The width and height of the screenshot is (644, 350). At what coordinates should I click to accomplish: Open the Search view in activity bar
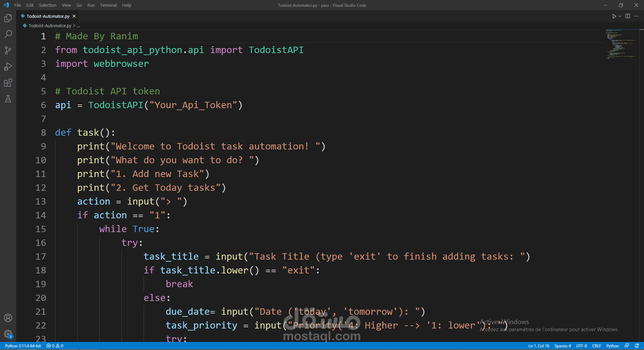pyautogui.click(x=8, y=34)
